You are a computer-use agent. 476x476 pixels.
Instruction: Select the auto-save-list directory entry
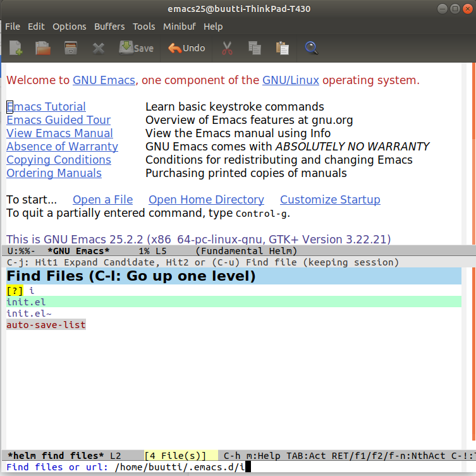point(46,325)
